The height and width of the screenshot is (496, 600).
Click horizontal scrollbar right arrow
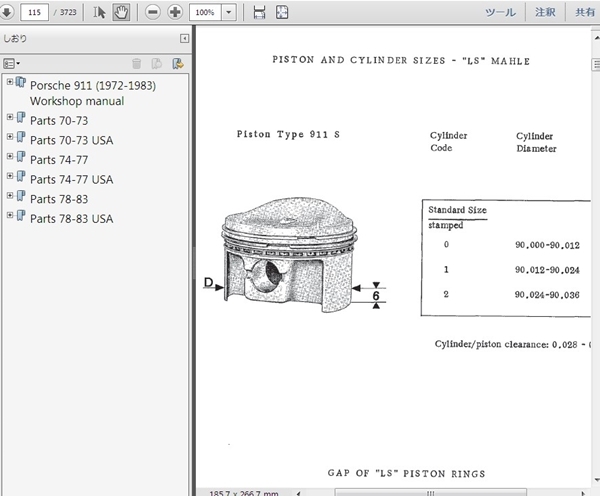click(583, 493)
